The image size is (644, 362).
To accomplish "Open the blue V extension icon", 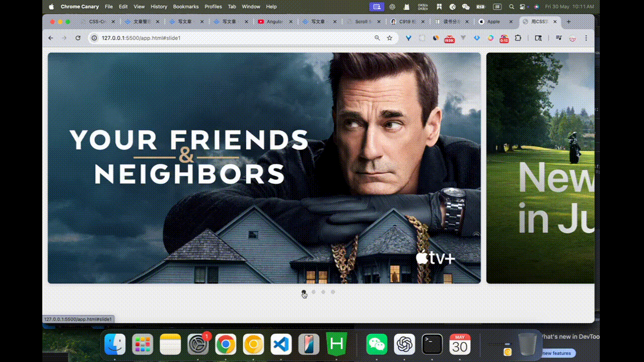I will pos(409,38).
